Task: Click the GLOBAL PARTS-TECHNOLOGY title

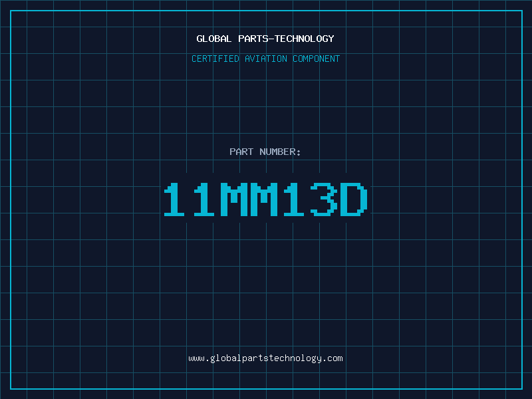Action: pyautogui.click(x=265, y=39)
